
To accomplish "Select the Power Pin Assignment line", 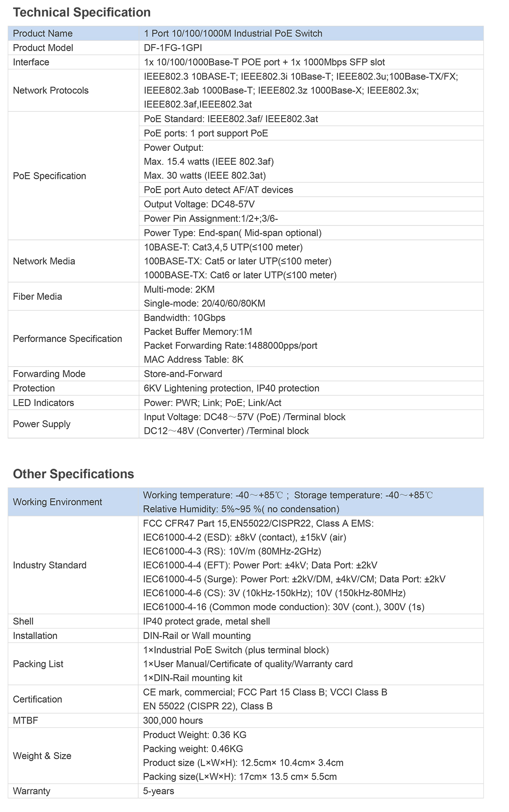I will point(211,219).
